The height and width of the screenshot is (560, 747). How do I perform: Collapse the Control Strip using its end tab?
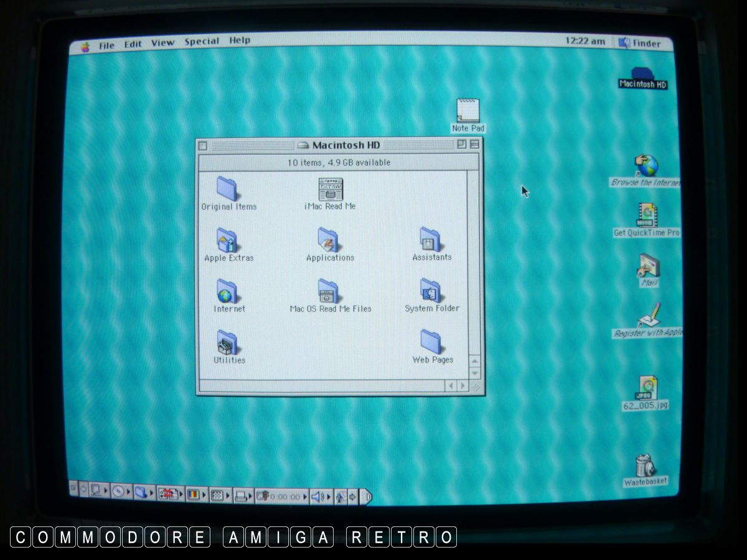click(x=367, y=497)
